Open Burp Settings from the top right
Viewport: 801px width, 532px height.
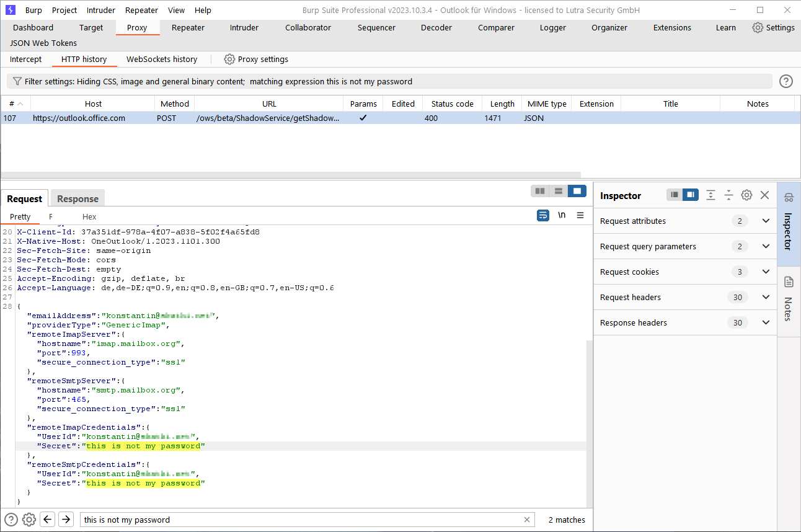point(773,27)
